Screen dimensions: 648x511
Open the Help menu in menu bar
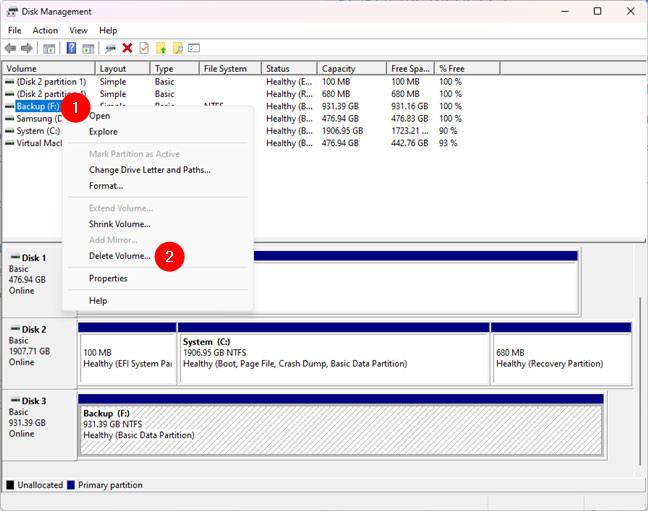point(108,31)
